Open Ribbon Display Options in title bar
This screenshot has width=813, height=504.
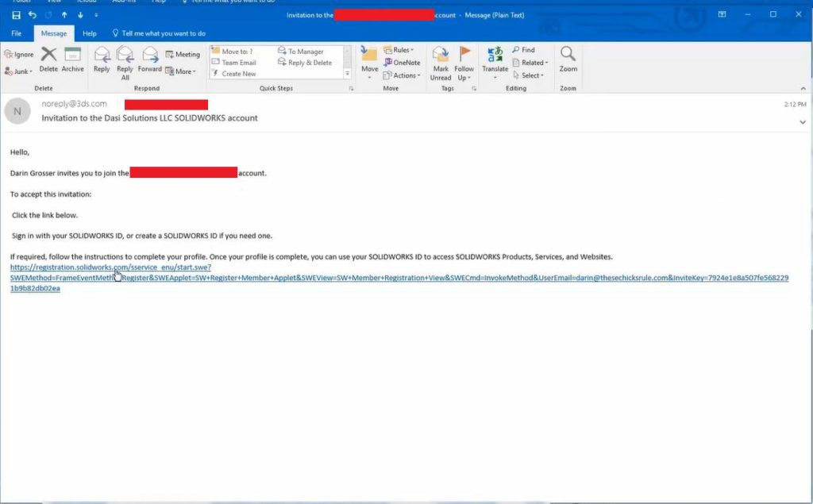tap(722, 14)
